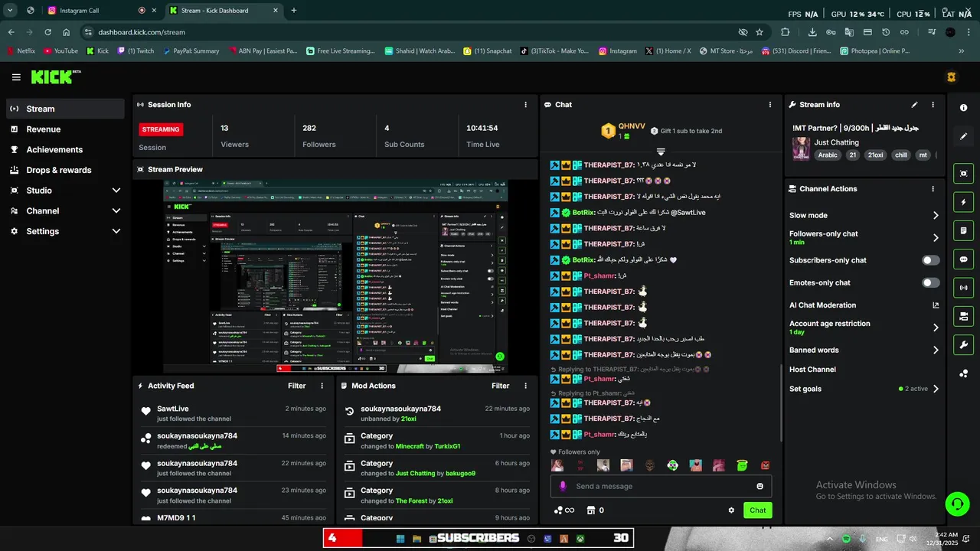Click the Kick logo in the dashboard header
The width and height of the screenshot is (980, 551).
click(56, 77)
